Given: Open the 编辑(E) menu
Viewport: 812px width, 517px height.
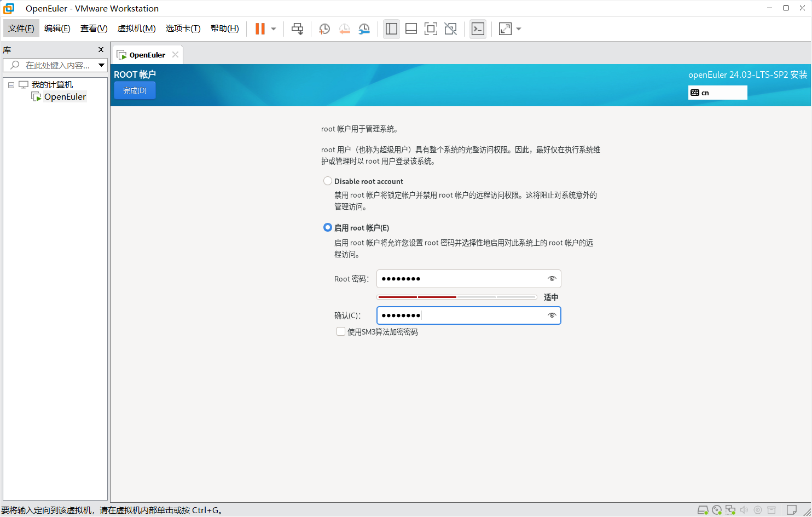Looking at the screenshot, I should pyautogui.click(x=57, y=28).
